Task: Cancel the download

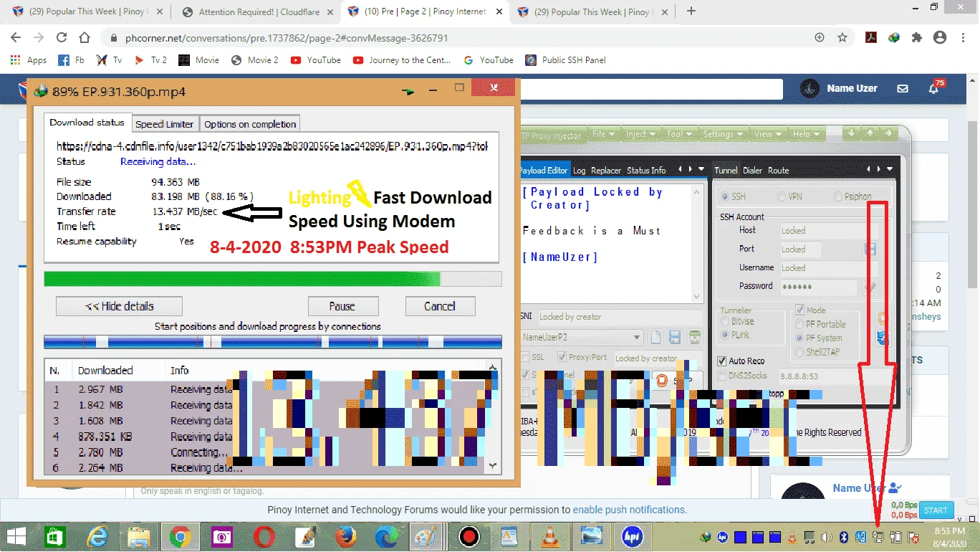Action: tap(440, 306)
